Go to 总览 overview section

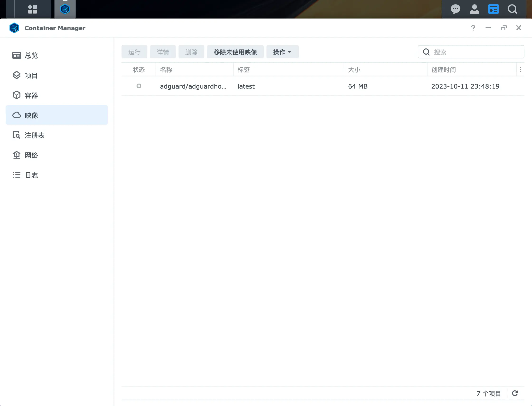click(x=57, y=55)
